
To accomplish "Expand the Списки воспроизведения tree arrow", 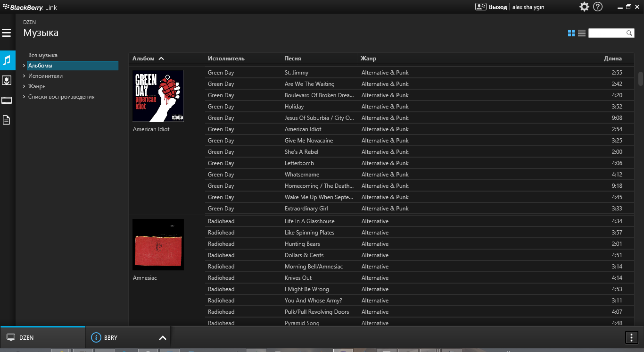I will 24,97.
